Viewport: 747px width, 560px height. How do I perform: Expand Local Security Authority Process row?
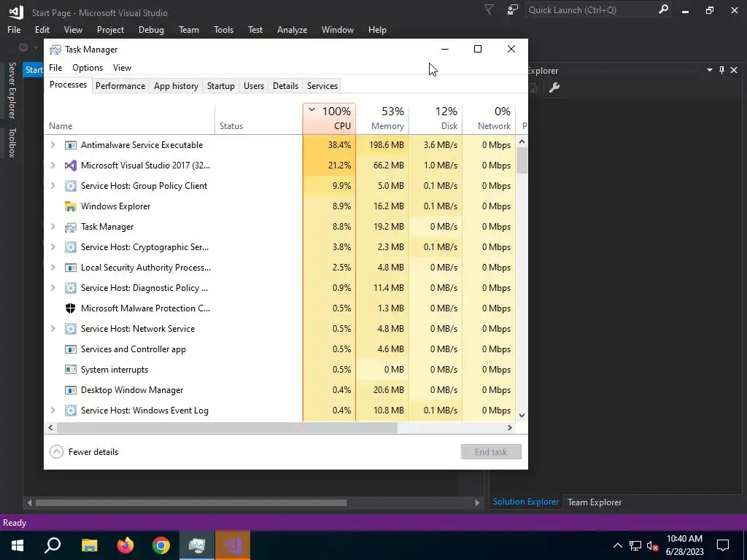(x=53, y=267)
